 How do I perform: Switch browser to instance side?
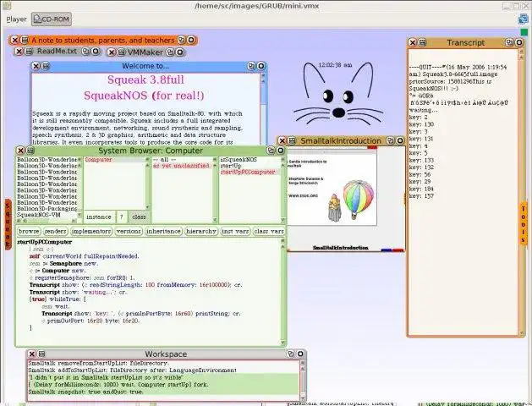click(x=99, y=217)
